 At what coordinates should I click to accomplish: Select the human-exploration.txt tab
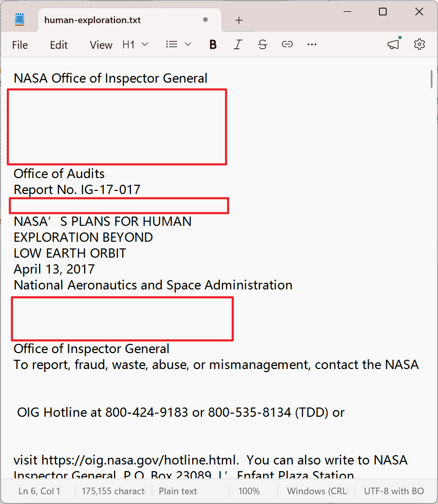point(129,20)
